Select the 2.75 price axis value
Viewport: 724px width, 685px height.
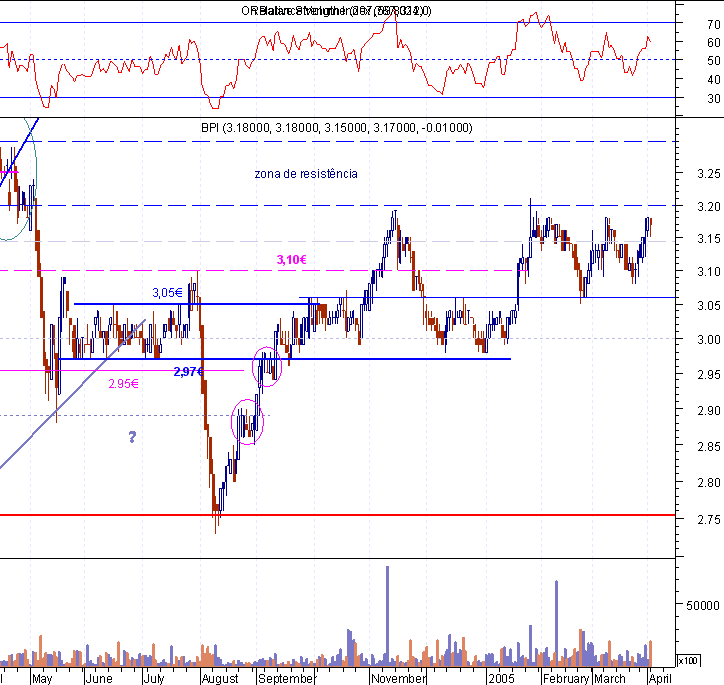(x=708, y=519)
